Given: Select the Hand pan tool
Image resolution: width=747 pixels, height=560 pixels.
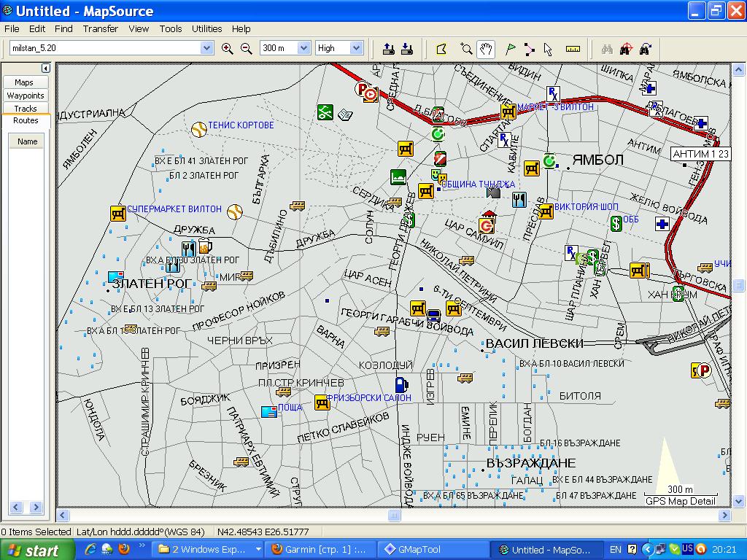Looking at the screenshot, I should pyautogui.click(x=485, y=49).
